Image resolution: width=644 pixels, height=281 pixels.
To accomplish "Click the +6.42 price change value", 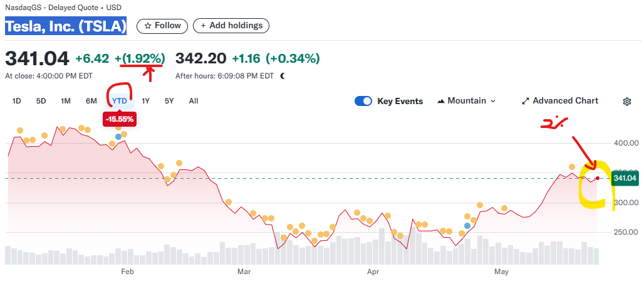I will [x=93, y=59].
